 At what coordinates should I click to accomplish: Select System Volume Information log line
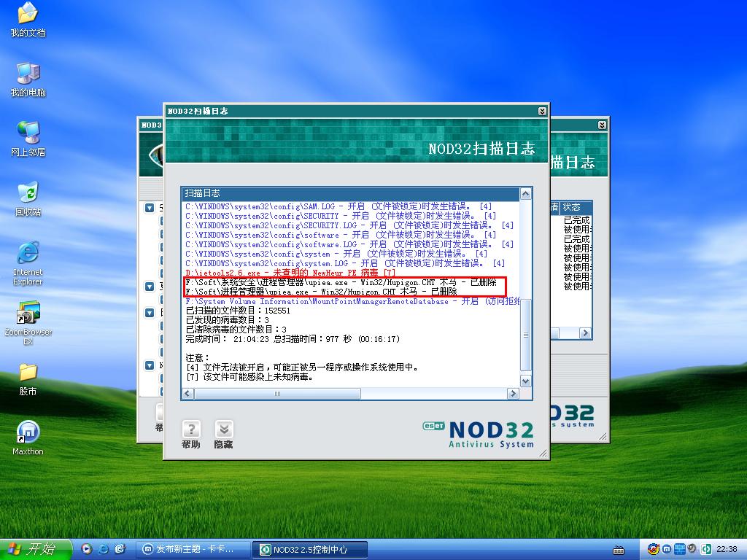352,301
